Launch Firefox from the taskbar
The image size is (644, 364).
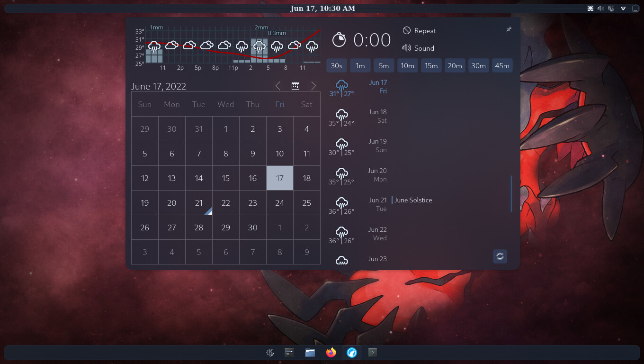tap(331, 352)
